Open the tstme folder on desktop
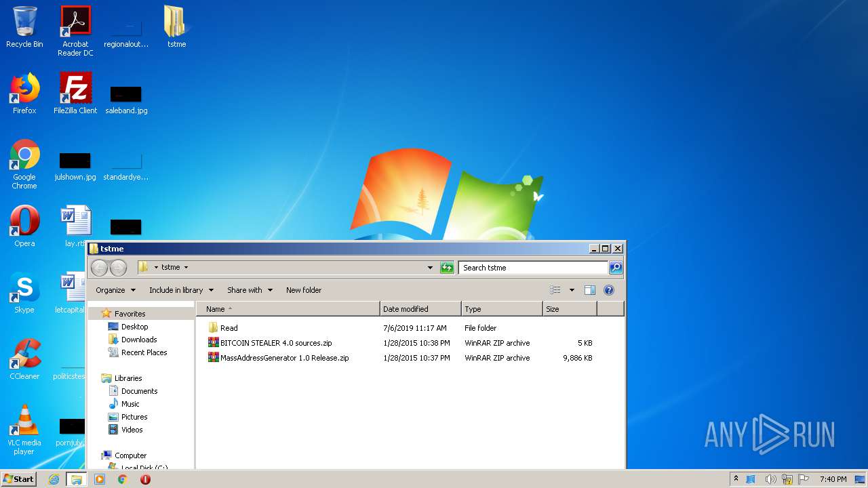868x488 pixels. tap(176, 27)
